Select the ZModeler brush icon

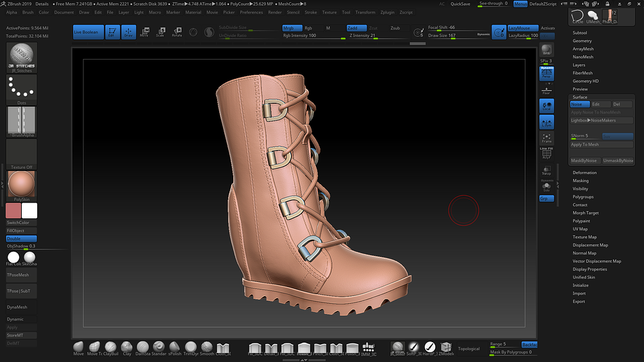(445, 347)
